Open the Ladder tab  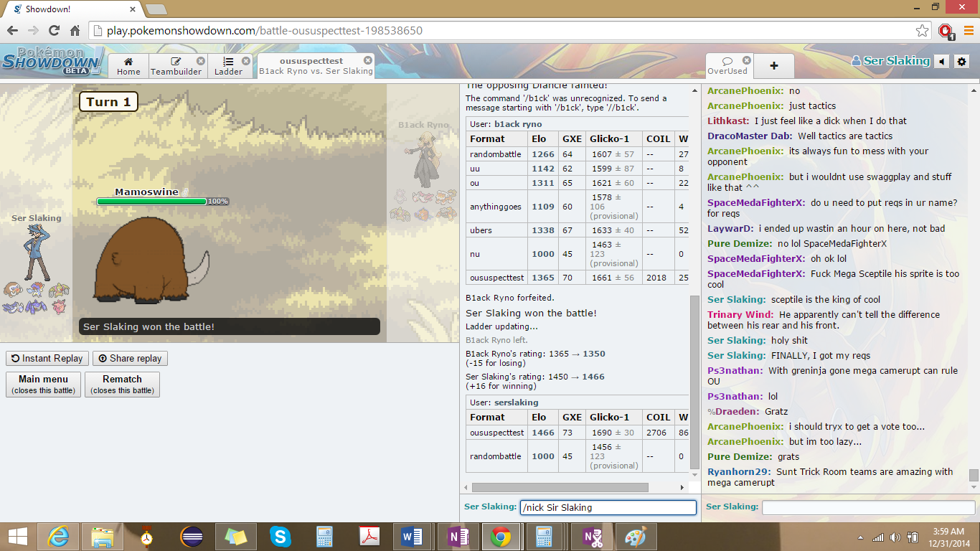(x=228, y=66)
